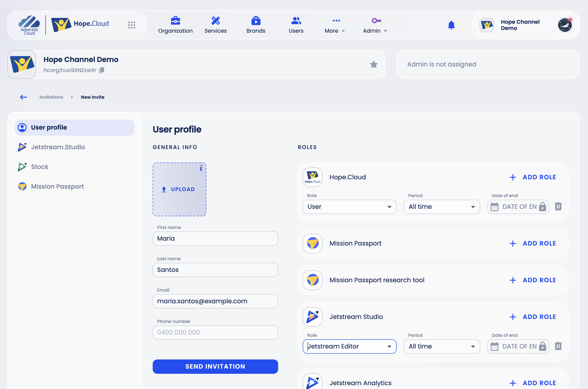The height and width of the screenshot is (389, 588).
Task: Click the Jetstream Studio service icon in Roles
Action: pos(313,317)
